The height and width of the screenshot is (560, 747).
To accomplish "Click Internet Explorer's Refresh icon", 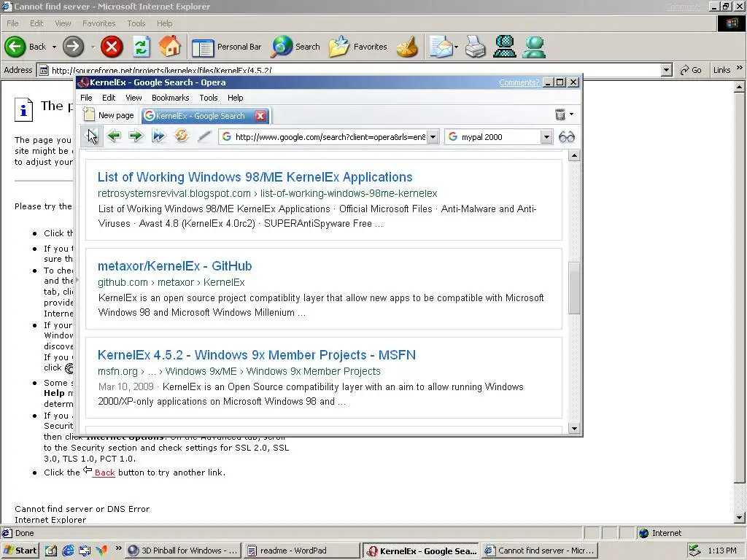I will click(x=141, y=47).
